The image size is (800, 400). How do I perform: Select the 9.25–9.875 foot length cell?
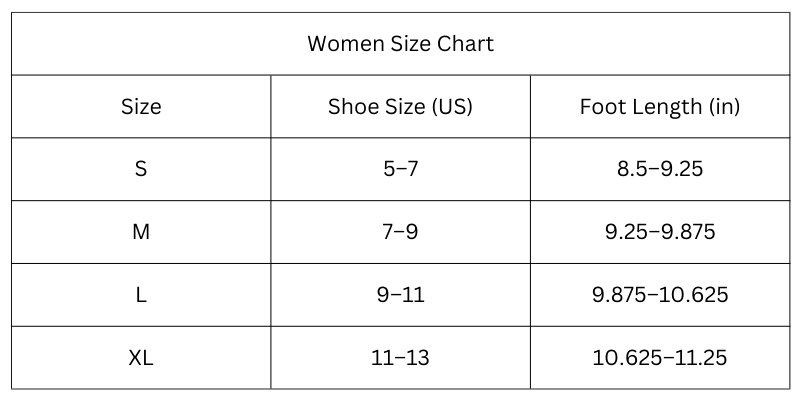[x=660, y=232]
